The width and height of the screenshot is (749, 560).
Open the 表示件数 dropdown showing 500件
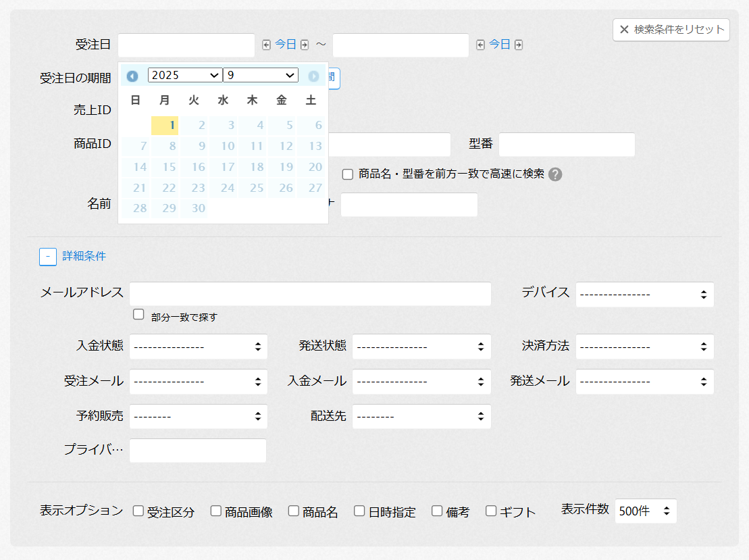pyautogui.click(x=645, y=511)
